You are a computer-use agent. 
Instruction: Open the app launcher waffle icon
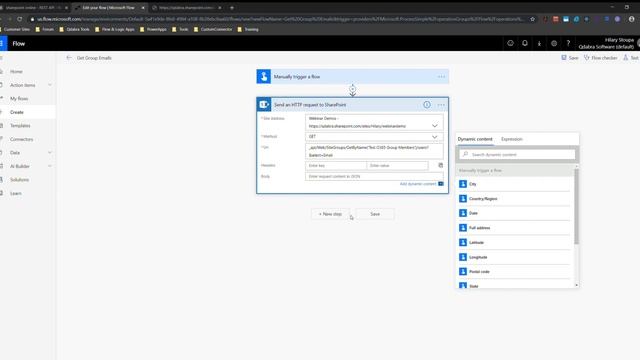[2, 43]
